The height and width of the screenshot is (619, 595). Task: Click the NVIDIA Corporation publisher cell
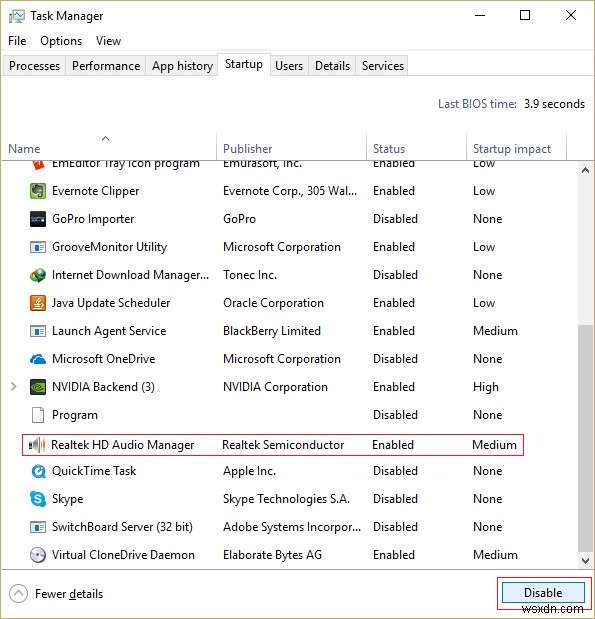coord(275,387)
